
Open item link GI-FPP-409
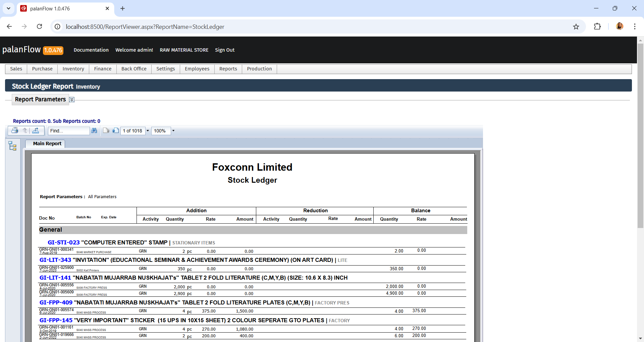click(56, 302)
